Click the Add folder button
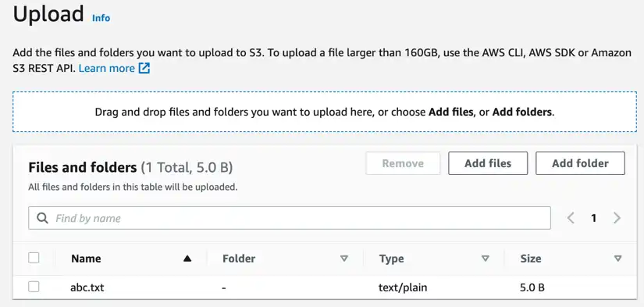The width and height of the screenshot is (644, 307). point(580,163)
